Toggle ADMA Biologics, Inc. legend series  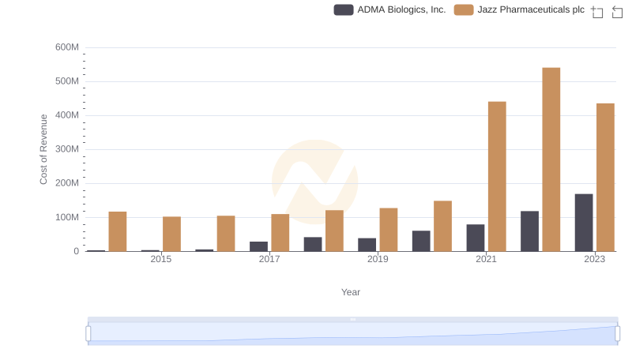point(389,9)
